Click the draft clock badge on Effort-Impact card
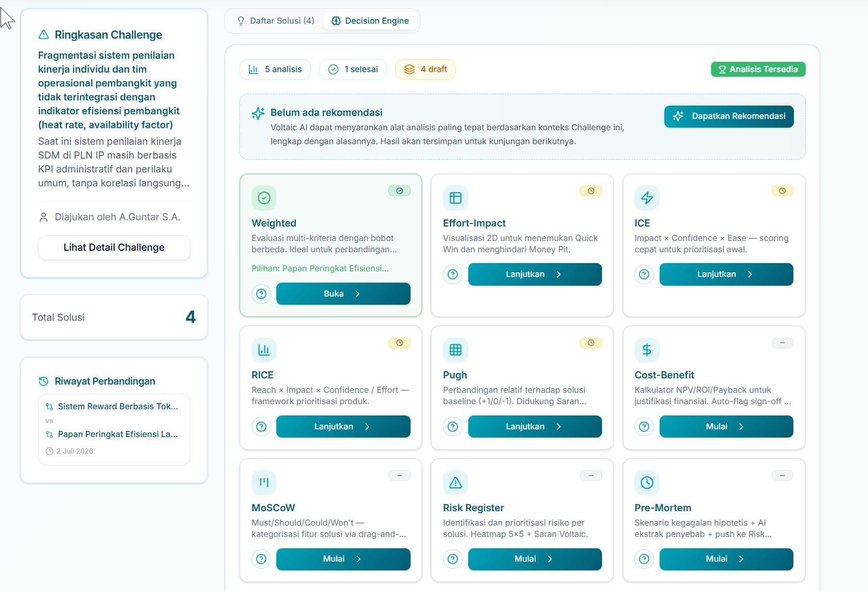Screen dimensions: 868x591 (x=591, y=191)
